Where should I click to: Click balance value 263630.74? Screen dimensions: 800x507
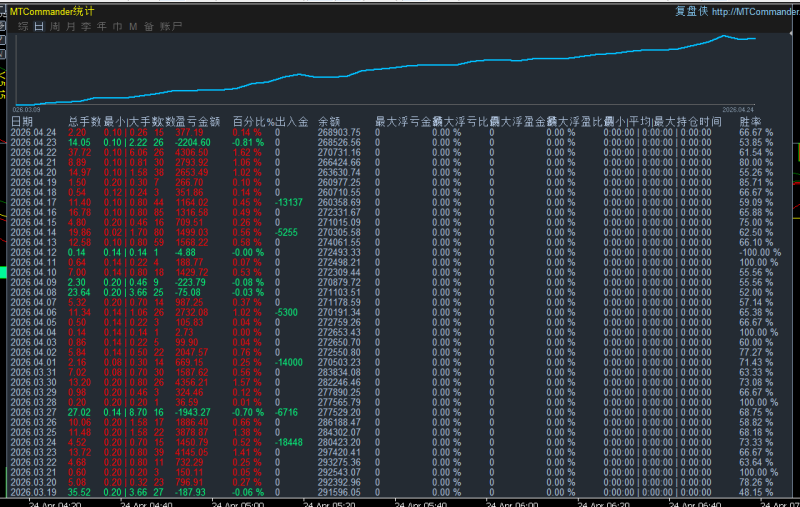(x=339, y=172)
